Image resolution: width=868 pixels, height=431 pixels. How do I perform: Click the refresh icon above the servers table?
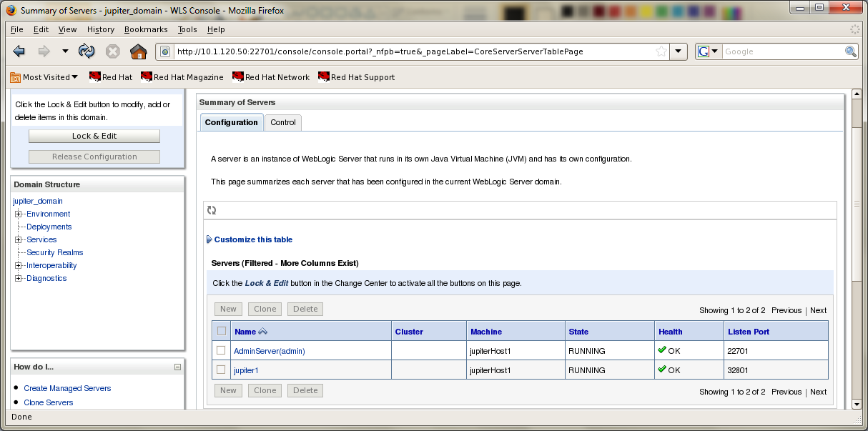point(211,209)
